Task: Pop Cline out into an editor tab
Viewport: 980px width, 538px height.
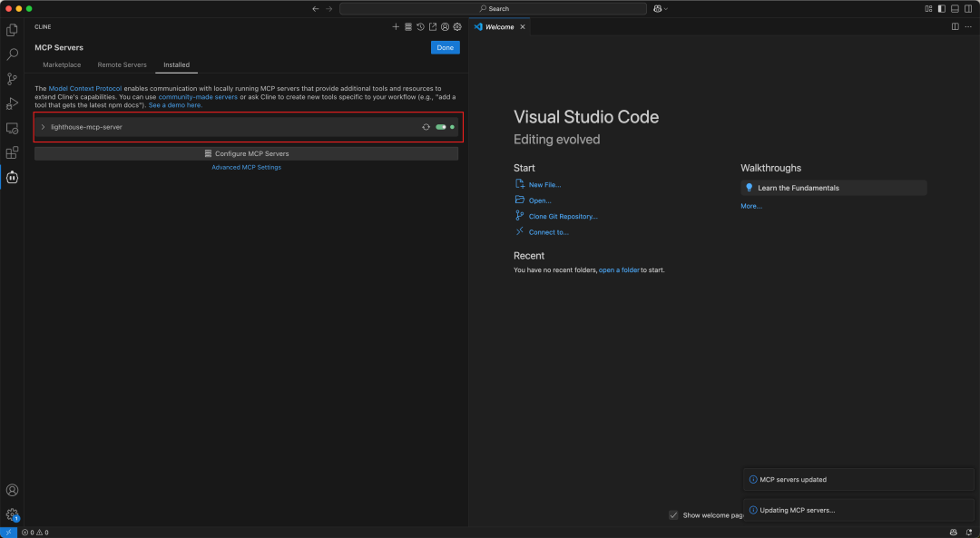Action: tap(433, 27)
